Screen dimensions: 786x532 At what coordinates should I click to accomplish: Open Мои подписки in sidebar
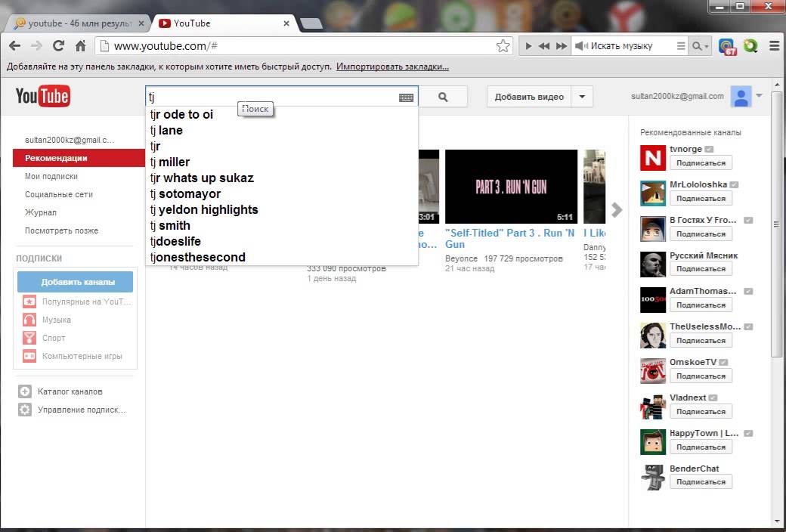click(51, 176)
